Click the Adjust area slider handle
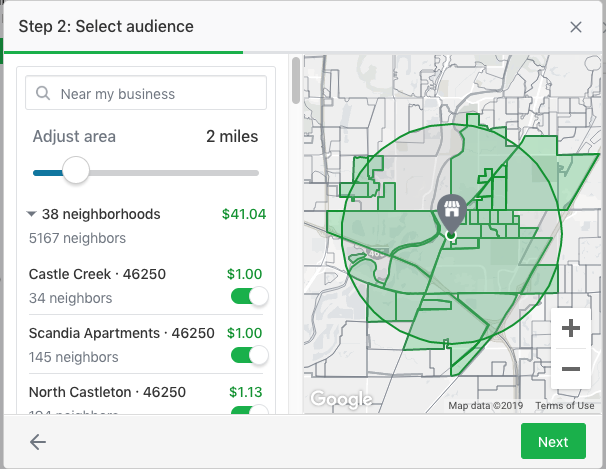 click(x=76, y=171)
